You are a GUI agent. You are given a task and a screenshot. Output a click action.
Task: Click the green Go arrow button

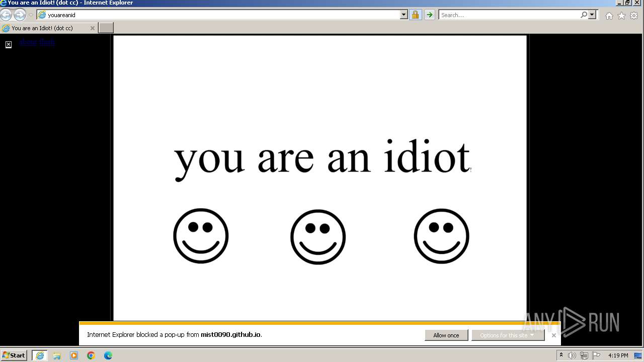[429, 15]
